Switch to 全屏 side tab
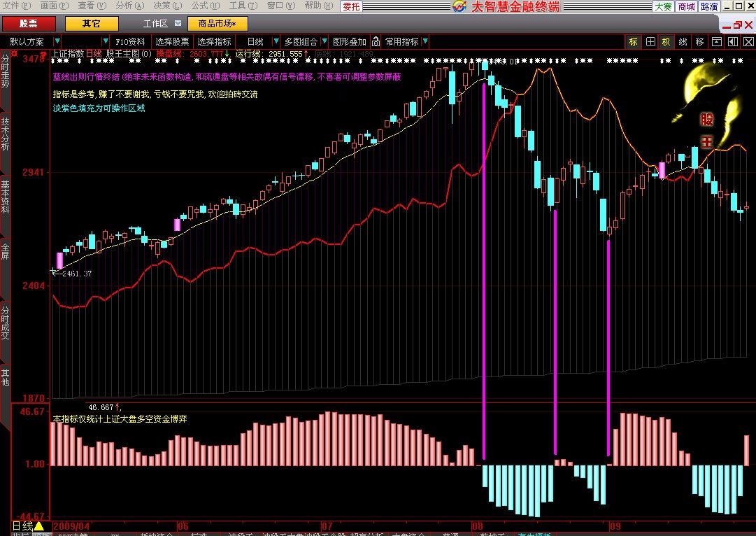Image resolution: width=756 pixels, height=536 pixels. [5, 252]
